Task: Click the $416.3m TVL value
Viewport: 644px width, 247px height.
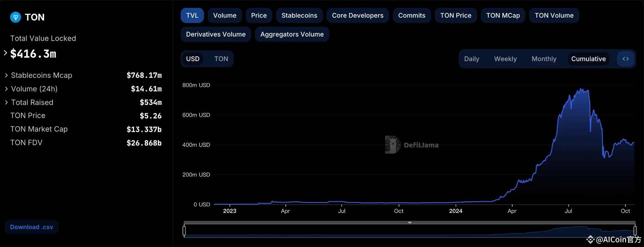Action: point(33,54)
